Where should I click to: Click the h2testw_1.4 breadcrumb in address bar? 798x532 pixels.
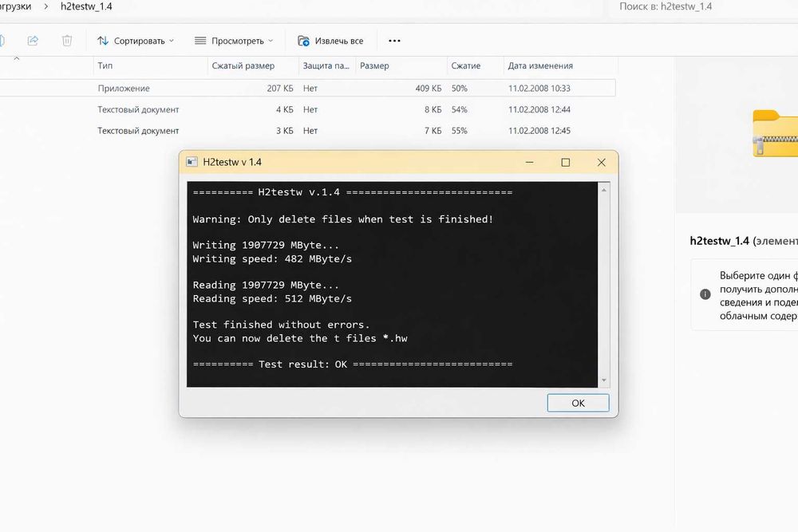[x=86, y=6]
